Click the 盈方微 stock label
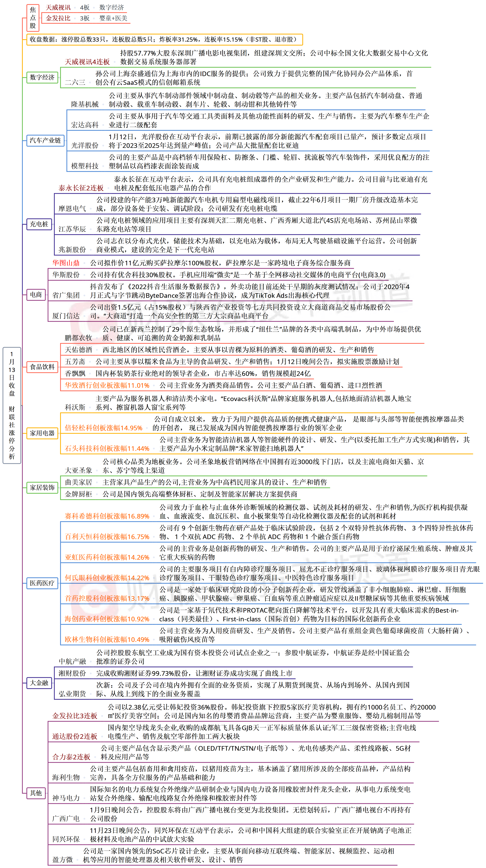Image resolution: width=486 pixels, height=868 pixels. coord(62,860)
